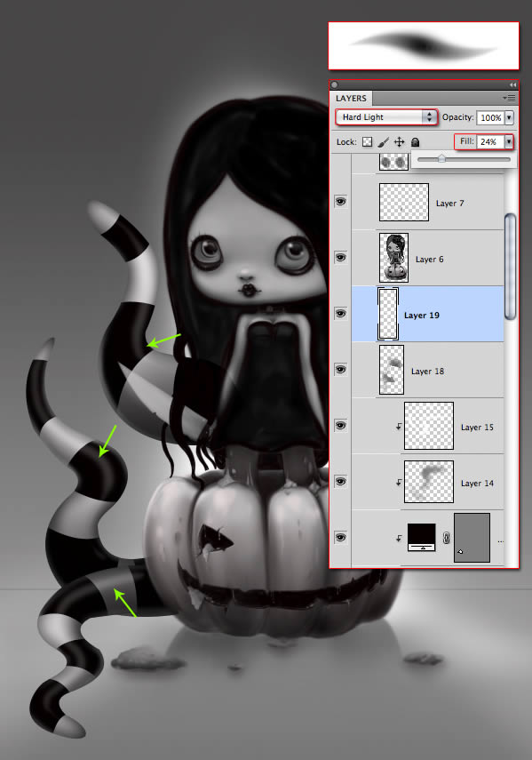This screenshot has width=532, height=760.
Task: Open the Layers panel options menu icon
Action: (x=510, y=99)
